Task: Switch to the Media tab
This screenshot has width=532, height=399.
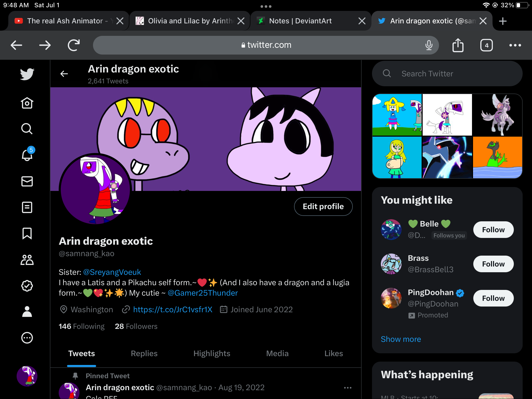Action: [277, 353]
